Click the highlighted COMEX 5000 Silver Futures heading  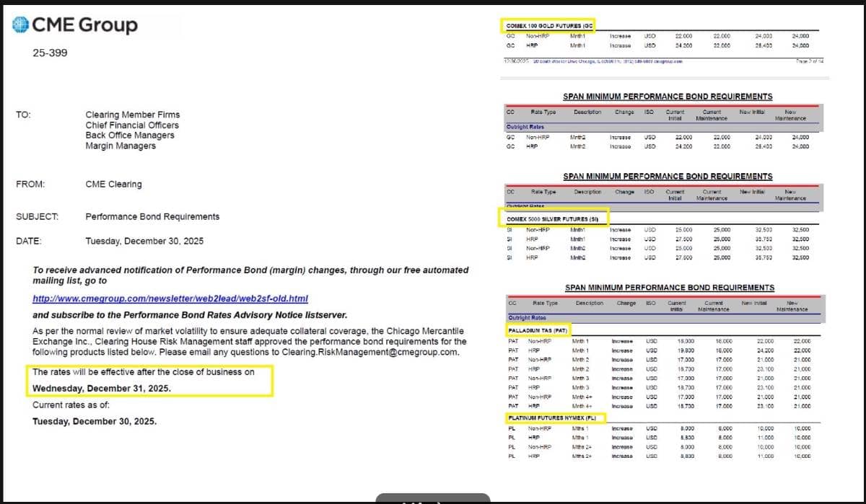click(x=554, y=218)
